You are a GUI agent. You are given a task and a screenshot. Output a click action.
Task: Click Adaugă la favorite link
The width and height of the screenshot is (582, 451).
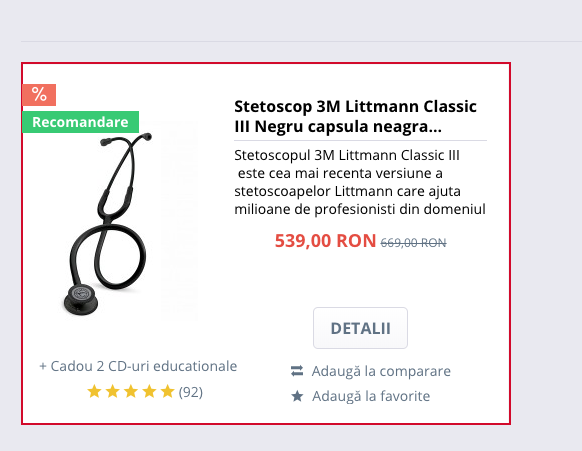(x=371, y=396)
